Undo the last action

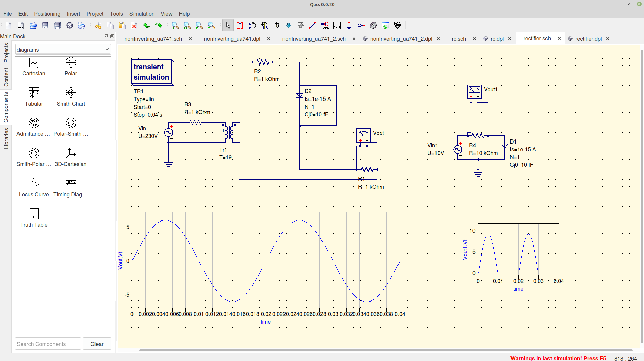(146, 25)
